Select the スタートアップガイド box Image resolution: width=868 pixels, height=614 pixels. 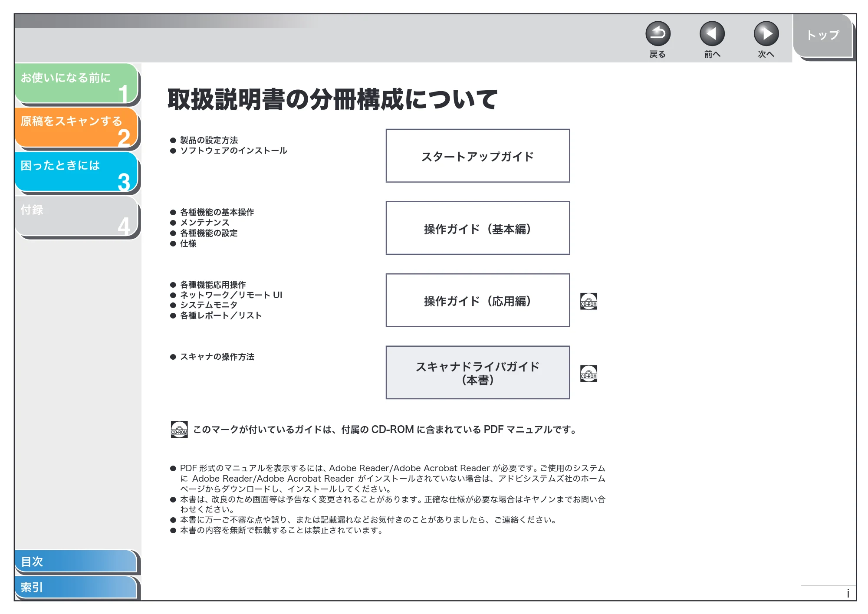tap(477, 156)
